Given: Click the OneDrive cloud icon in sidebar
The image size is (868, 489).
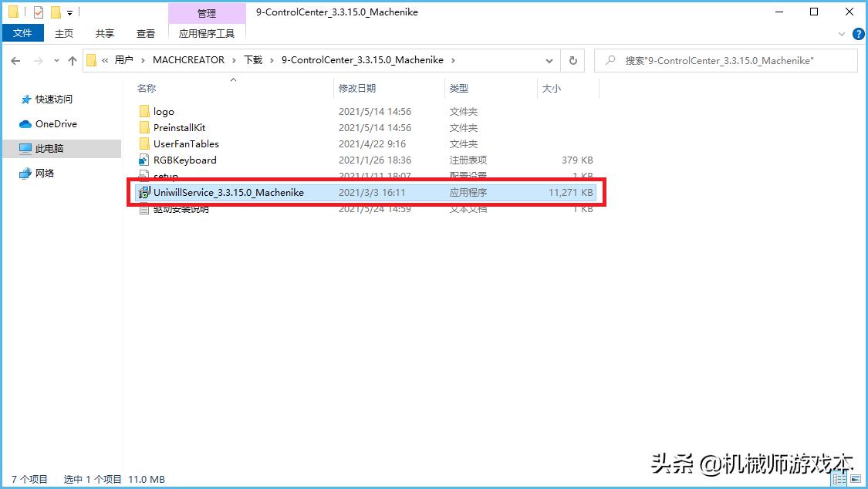Looking at the screenshot, I should click(x=26, y=123).
